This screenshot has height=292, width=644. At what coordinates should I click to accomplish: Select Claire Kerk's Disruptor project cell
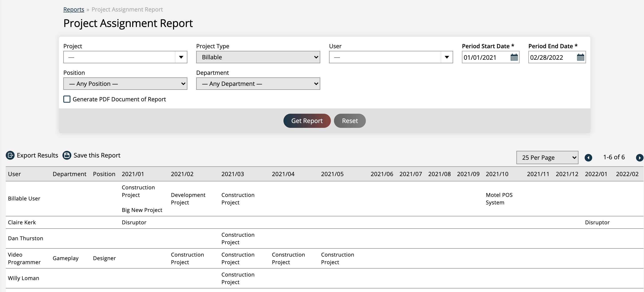pyautogui.click(x=134, y=222)
